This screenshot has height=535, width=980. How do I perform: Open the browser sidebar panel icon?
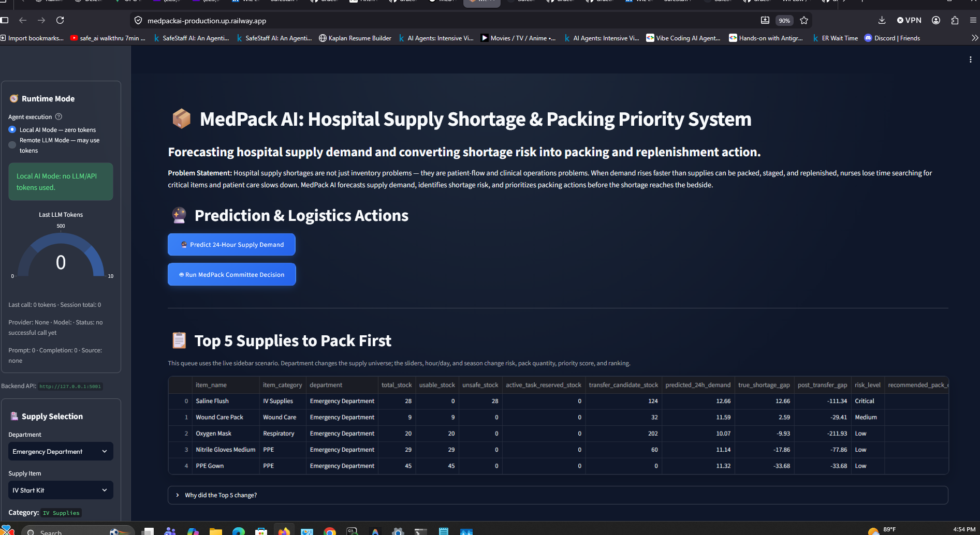(x=5, y=20)
